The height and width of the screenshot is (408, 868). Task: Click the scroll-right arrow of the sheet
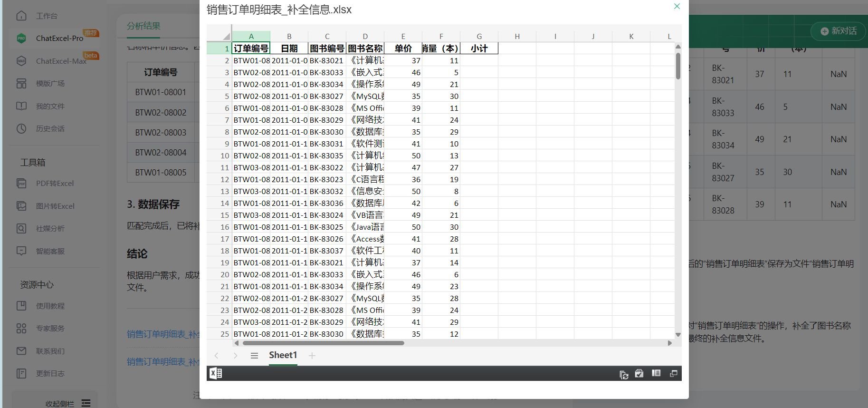click(x=670, y=343)
